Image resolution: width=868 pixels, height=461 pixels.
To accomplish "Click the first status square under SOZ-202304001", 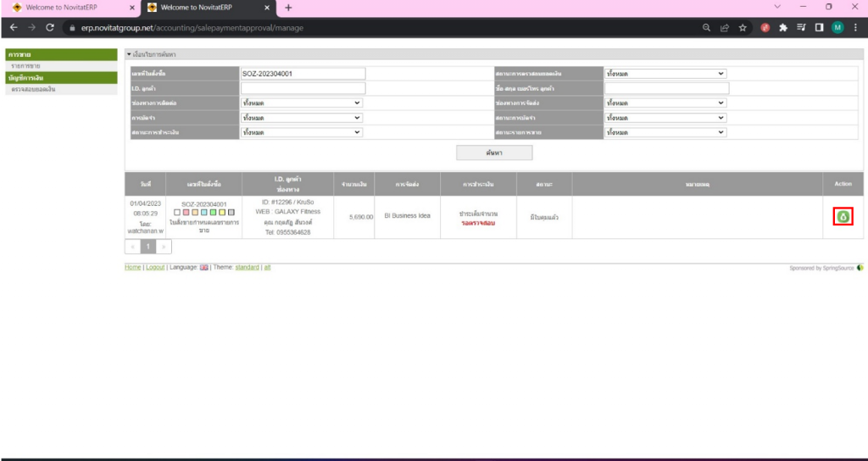I will 176,212.
